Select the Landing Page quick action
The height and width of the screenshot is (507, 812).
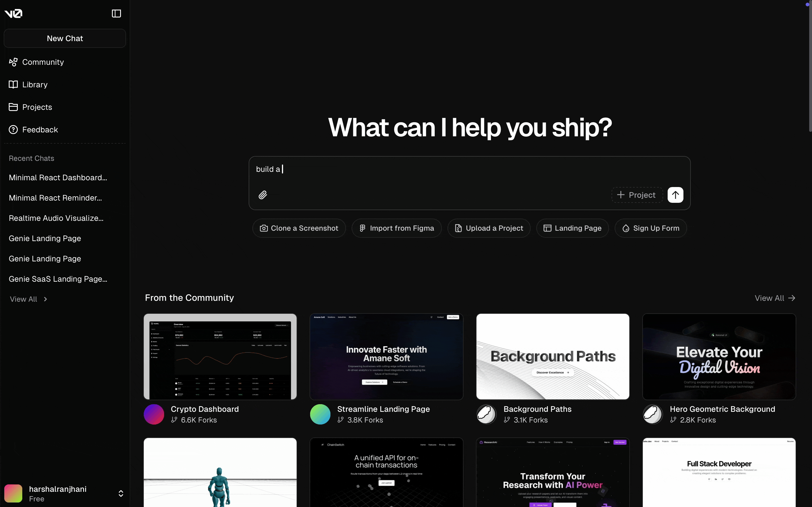pyautogui.click(x=572, y=228)
